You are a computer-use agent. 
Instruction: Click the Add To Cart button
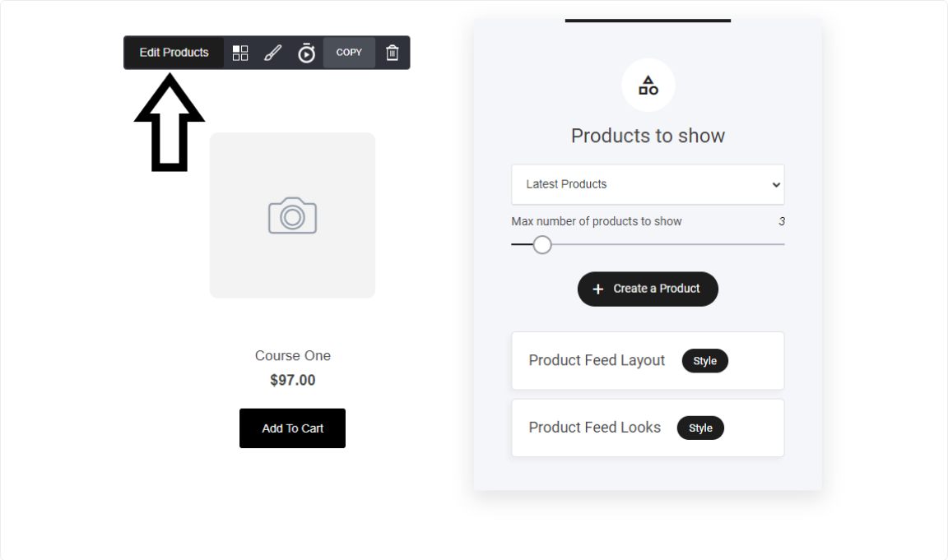click(x=293, y=428)
